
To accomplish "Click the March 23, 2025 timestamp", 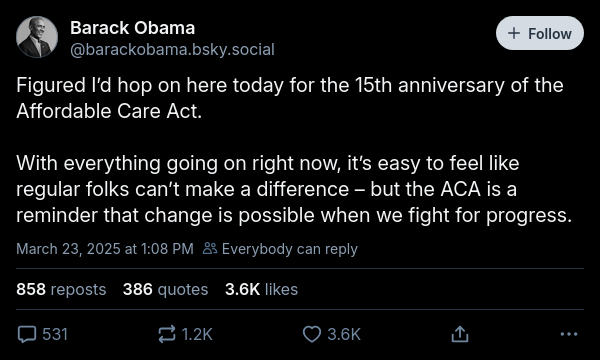I will [x=105, y=249].
